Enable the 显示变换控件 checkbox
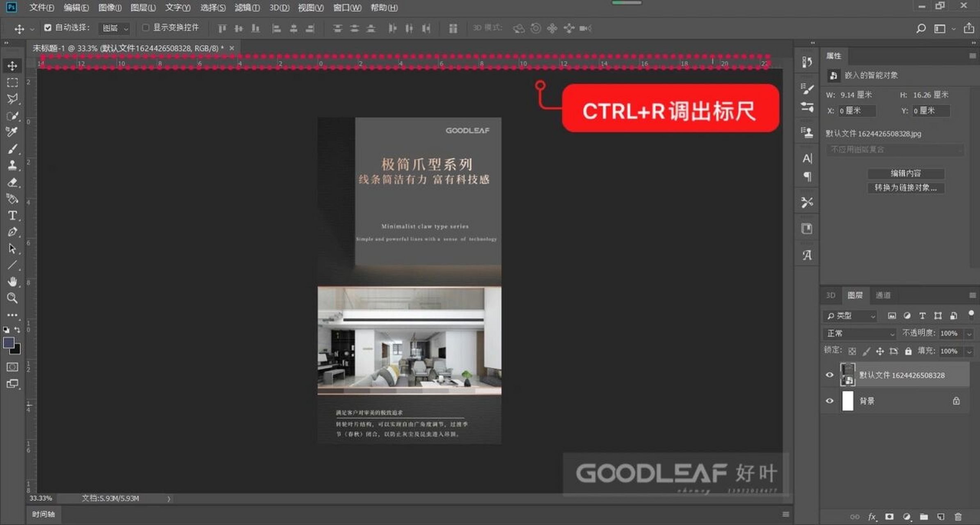 (146, 27)
